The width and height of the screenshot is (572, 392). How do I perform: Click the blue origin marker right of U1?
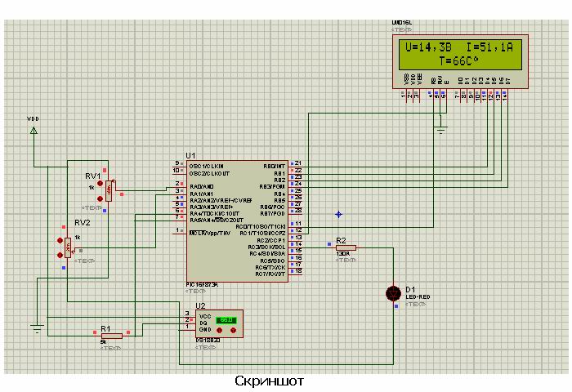tap(338, 215)
